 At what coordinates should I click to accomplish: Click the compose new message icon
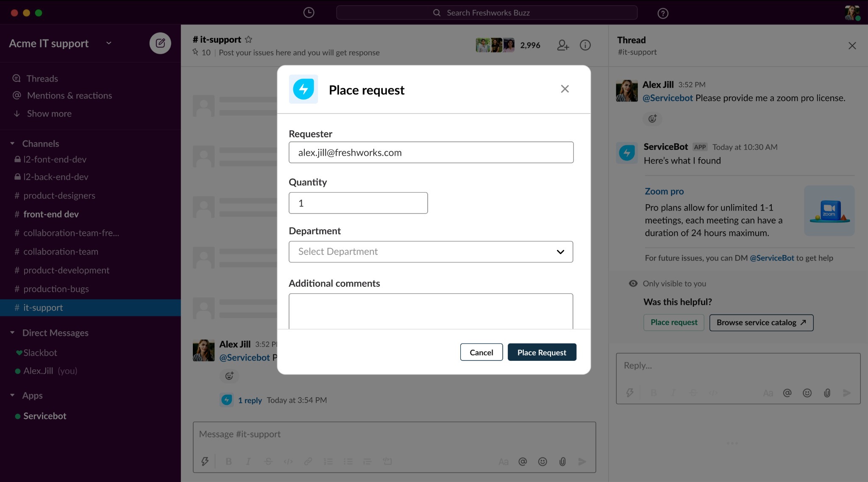[160, 43]
